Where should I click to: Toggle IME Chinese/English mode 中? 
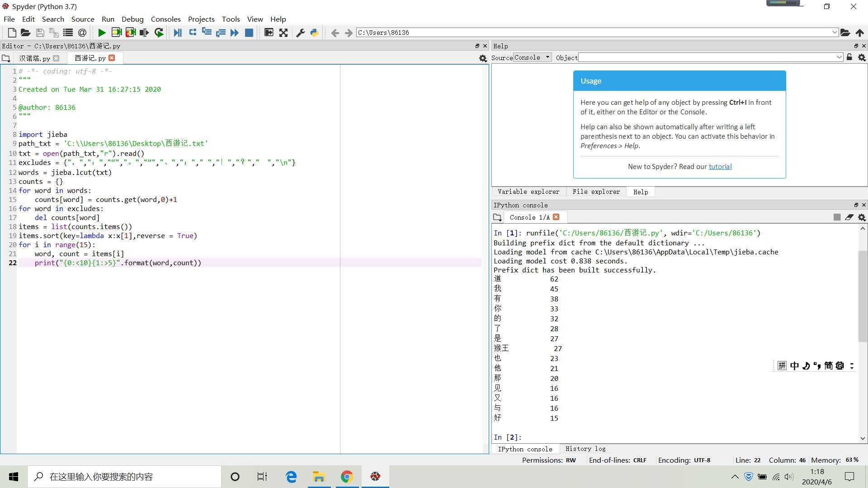pos(794,366)
